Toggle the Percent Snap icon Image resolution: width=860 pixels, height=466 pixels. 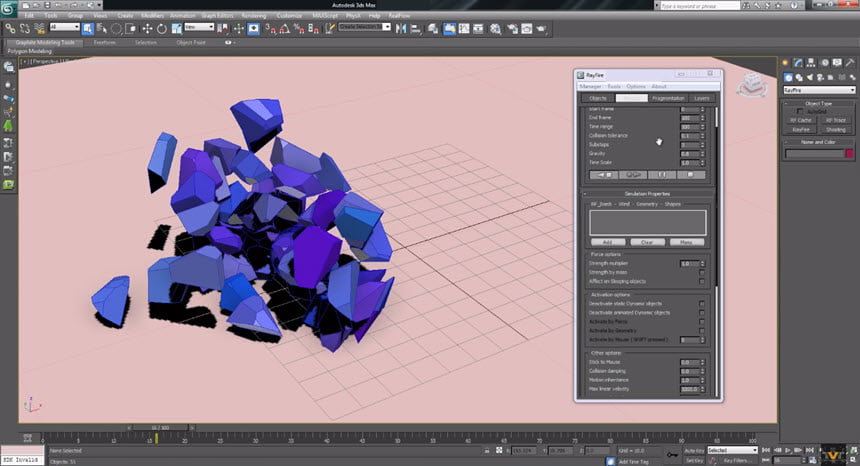coord(299,28)
